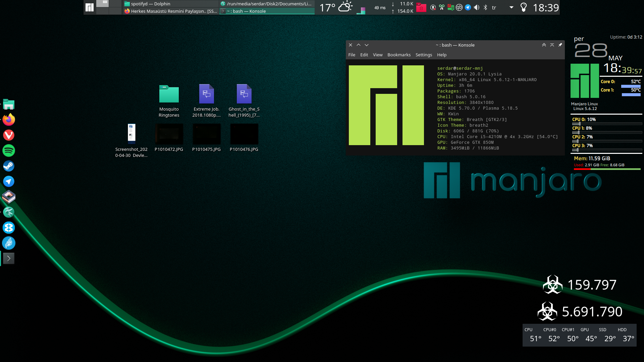Viewport: 644px width, 362px height.
Task: Click the Manjaro green speaker tray icon
Action: [x=450, y=7]
